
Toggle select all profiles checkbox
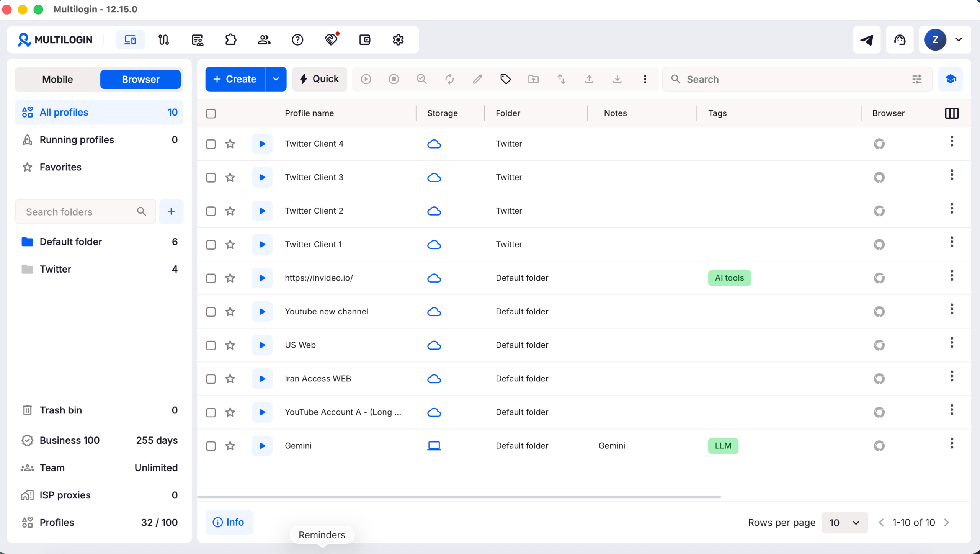point(211,114)
